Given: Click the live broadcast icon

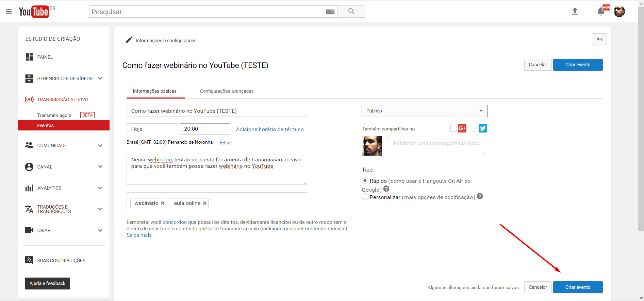Looking at the screenshot, I should [29, 100].
